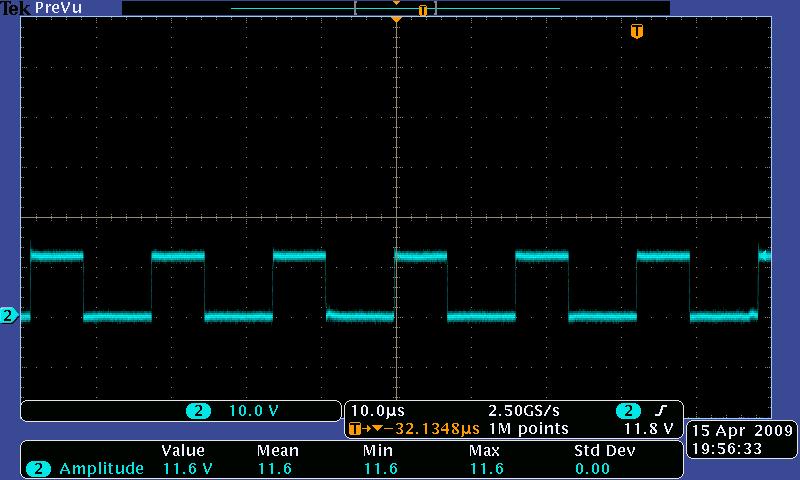Click the -32.1348µs trigger delay value
This screenshot has height=480, width=800.
click(x=432, y=429)
